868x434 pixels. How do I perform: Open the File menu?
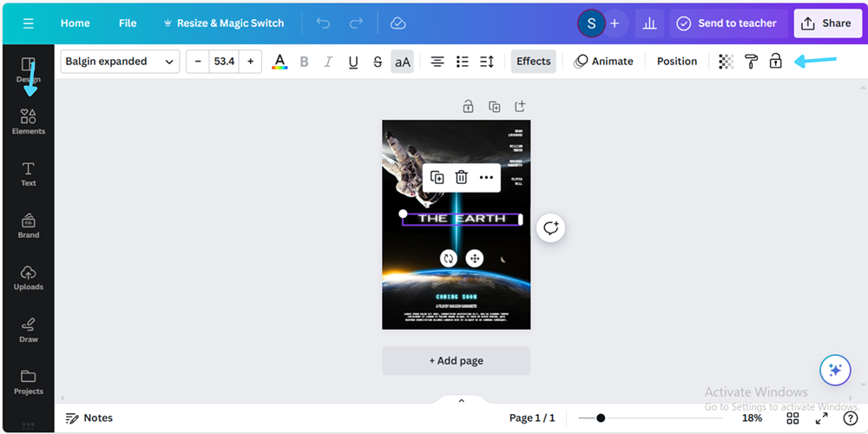(128, 23)
